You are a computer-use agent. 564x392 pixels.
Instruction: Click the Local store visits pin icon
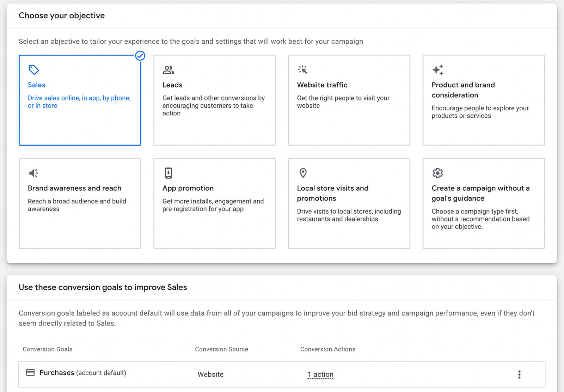pyautogui.click(x=303, y=173)
